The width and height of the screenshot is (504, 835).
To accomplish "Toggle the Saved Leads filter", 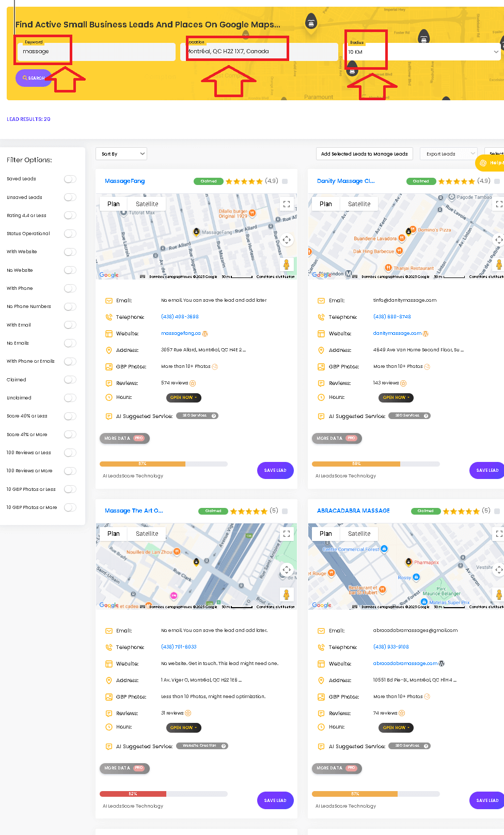I will coord(70,179).
